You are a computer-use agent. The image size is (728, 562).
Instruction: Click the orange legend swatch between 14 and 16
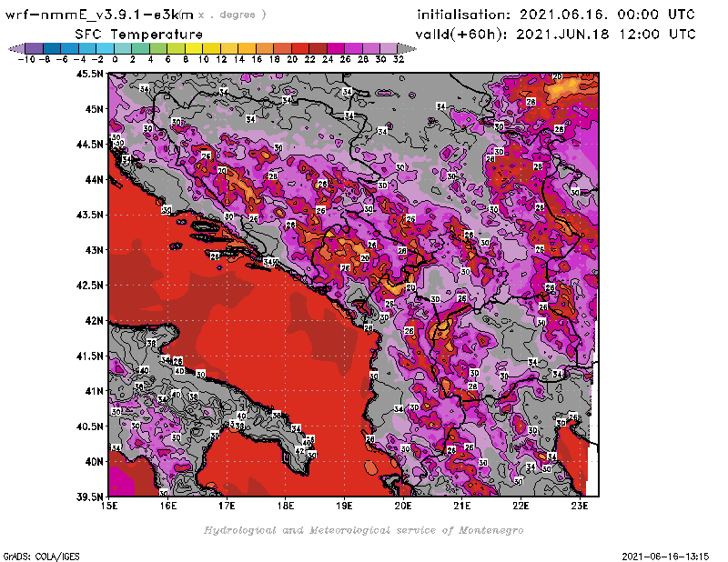[247, 48]
